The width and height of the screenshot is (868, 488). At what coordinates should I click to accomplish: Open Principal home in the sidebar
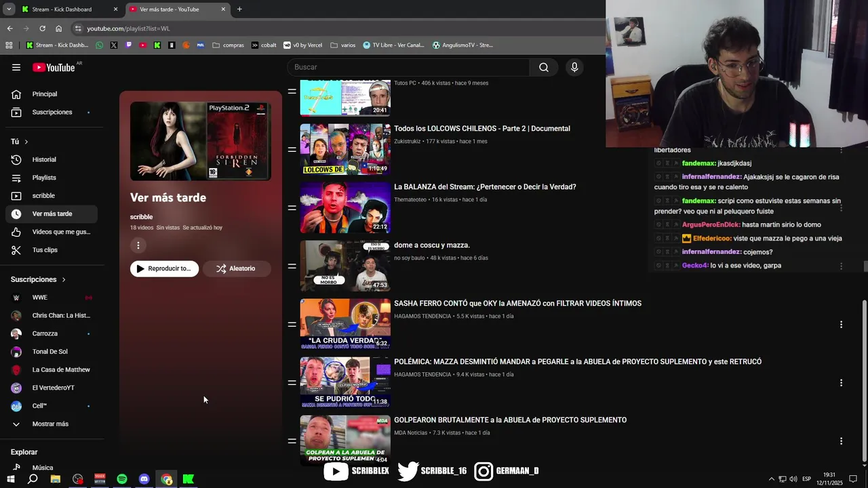click(52, 94)
